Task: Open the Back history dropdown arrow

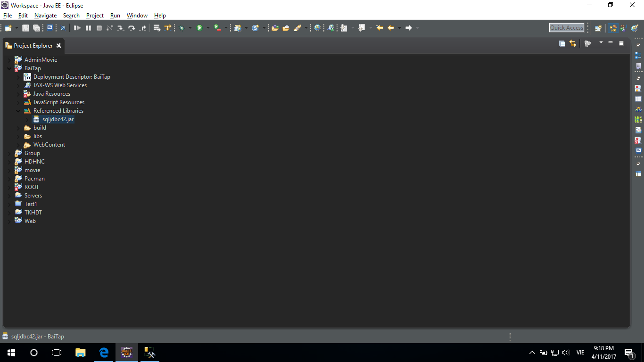Action: 399,28
